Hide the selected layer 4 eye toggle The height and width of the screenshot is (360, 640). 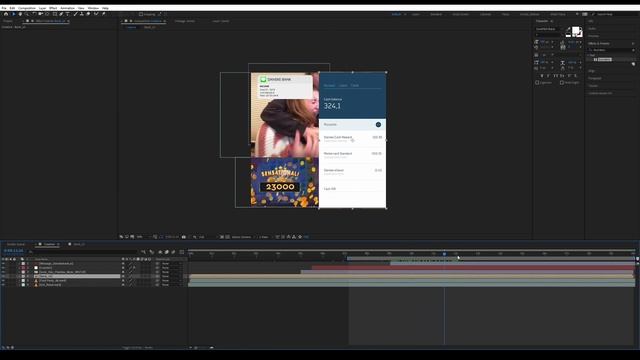pos(3,276)
